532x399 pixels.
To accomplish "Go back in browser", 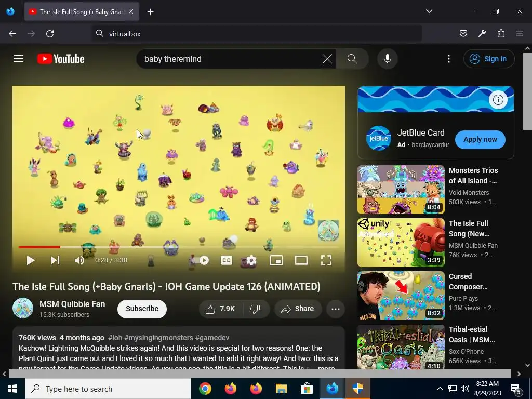I will 12,34.
